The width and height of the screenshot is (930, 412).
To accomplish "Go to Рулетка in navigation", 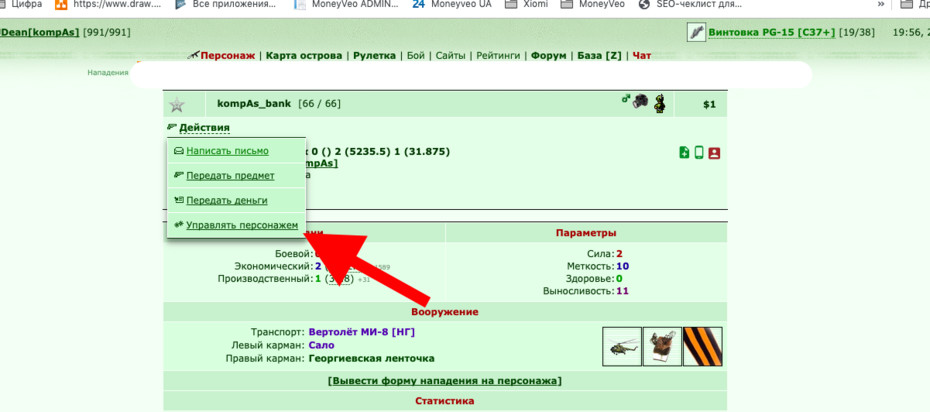I will pos(374,56).
